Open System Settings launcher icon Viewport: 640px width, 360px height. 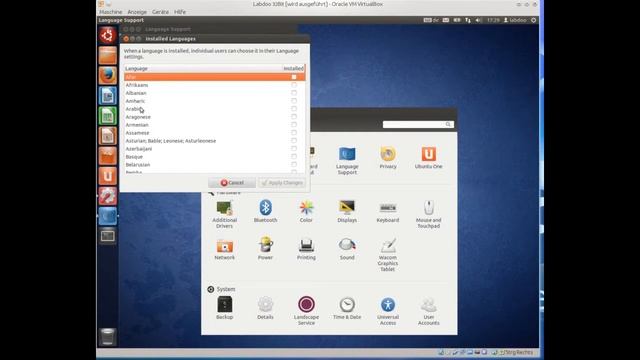click(x=107, y=196)
